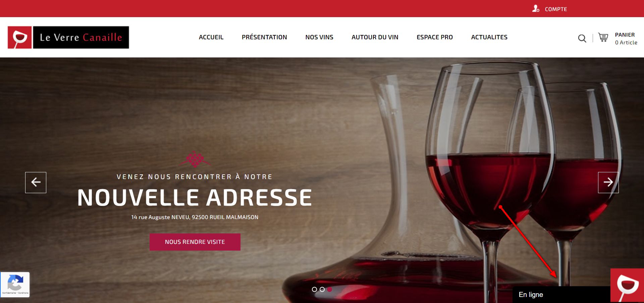Go to the ACCUEIL page
644x303 pixels.
[211, 37]
